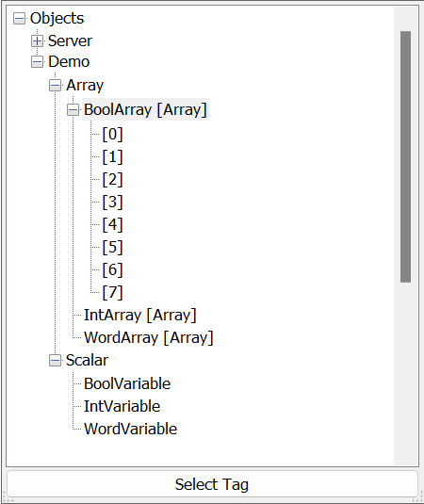Image resolution: width=424 pixels, height=504 pixels.
Task: Select the BoolVariable tag
Action: pyautogui.click(x=127, y=383)
